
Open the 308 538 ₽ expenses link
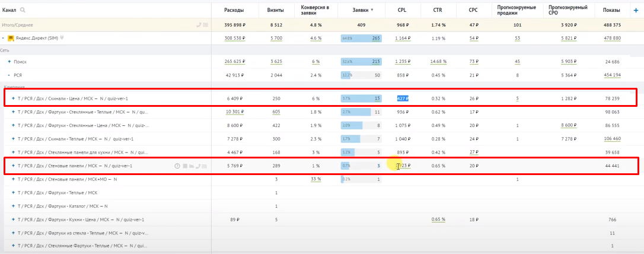[x=234, y=38]
